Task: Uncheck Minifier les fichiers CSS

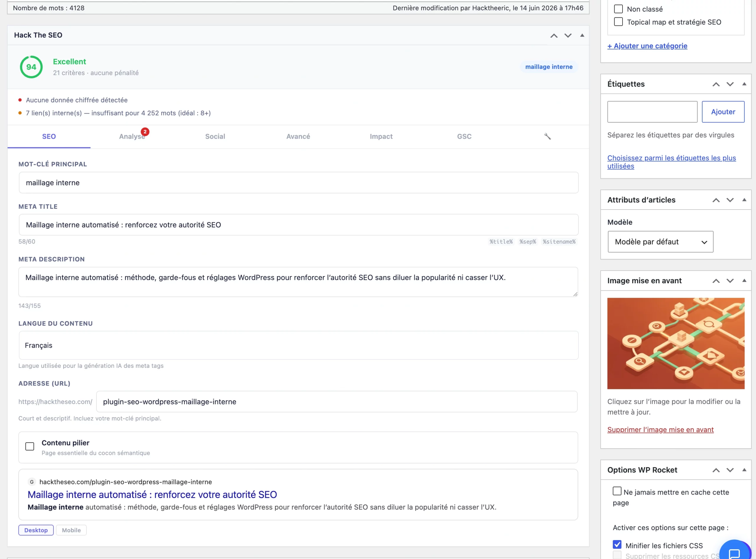Action: (x=617, y=545)
